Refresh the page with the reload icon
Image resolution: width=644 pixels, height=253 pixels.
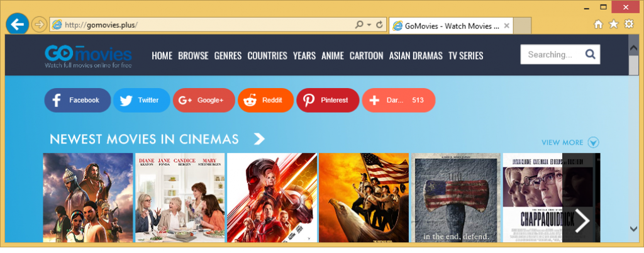[379, 25]
